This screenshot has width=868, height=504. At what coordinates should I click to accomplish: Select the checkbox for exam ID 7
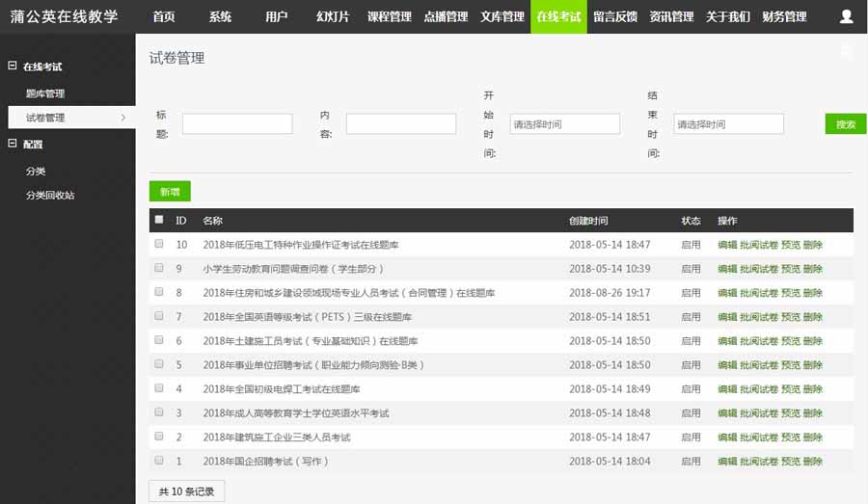click(159, 316)
